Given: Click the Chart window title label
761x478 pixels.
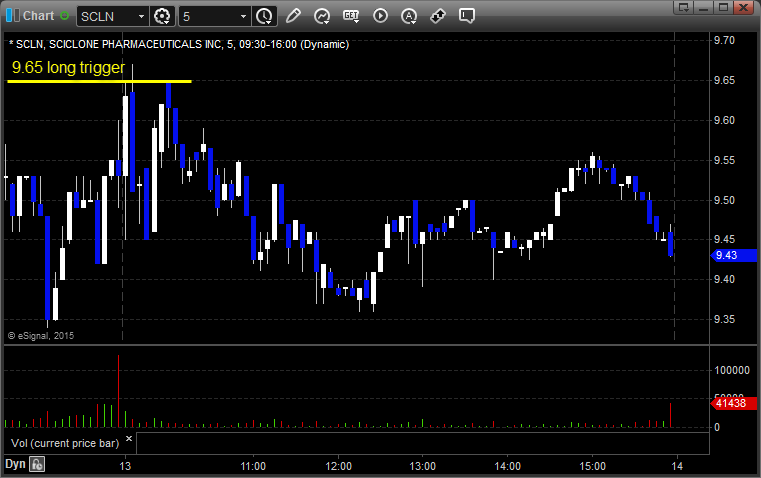Looking at the screenshot, I should click(x=39, y=16).
